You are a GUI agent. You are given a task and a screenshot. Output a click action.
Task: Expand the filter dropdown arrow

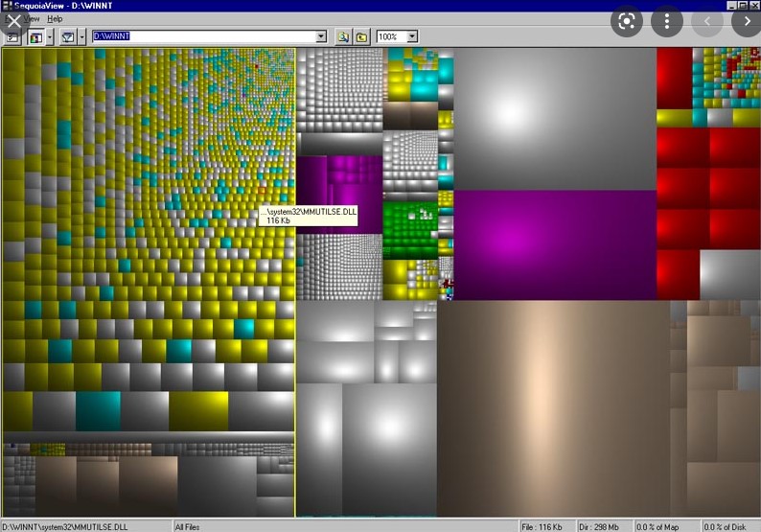click(82, 36)
